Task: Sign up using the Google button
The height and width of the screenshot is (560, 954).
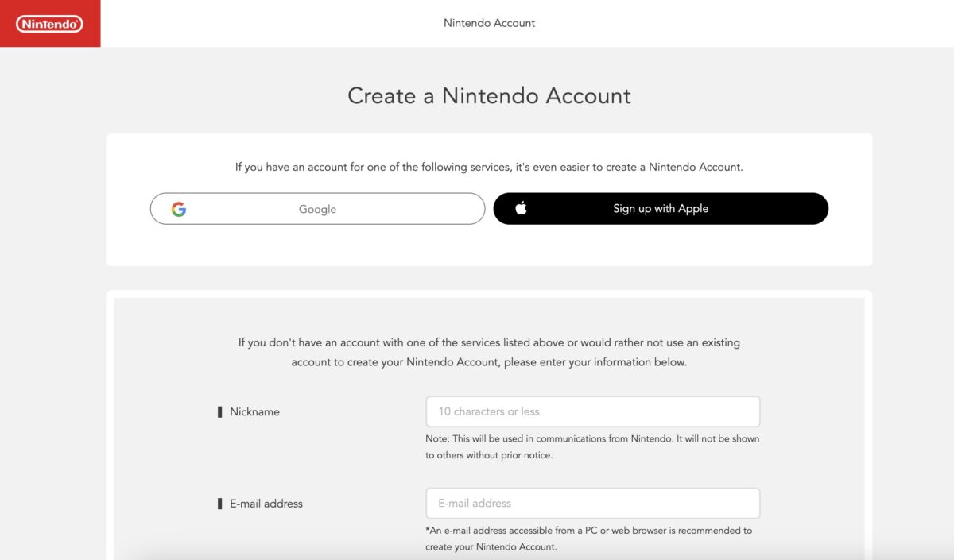Action: coord(317,209)
